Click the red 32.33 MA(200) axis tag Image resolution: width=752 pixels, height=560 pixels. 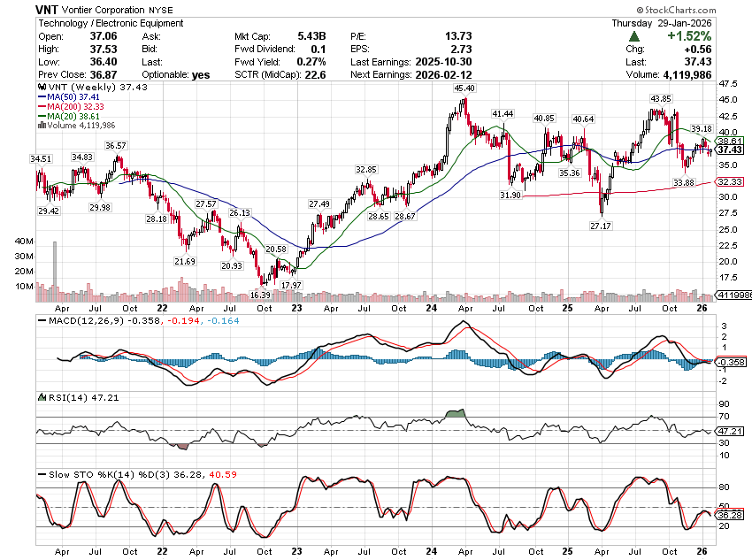(729, 181)
